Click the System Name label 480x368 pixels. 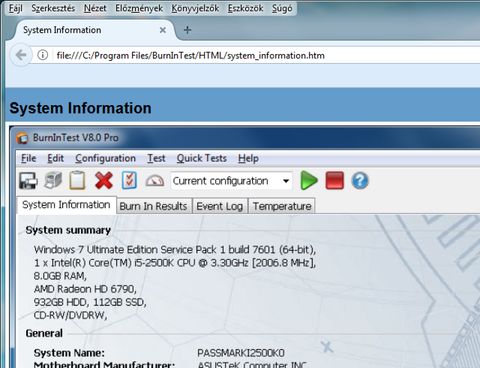69,353
